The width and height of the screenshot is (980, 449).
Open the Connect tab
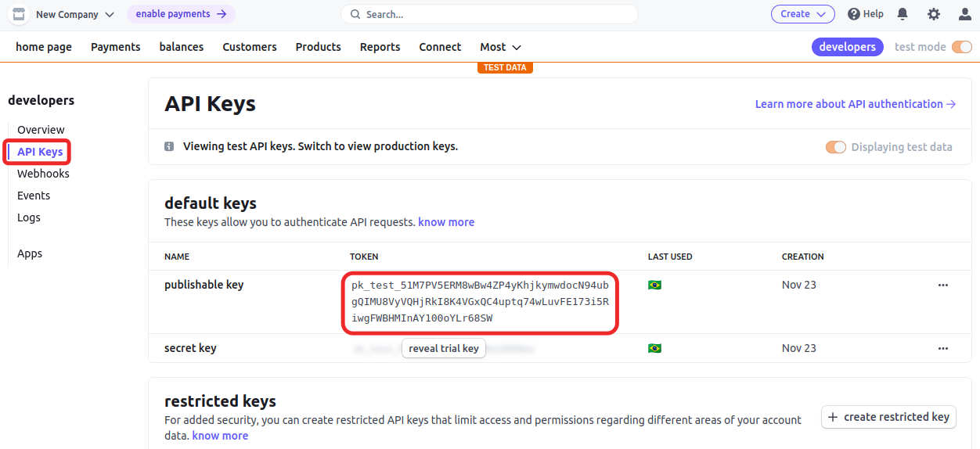coord(440,47)
